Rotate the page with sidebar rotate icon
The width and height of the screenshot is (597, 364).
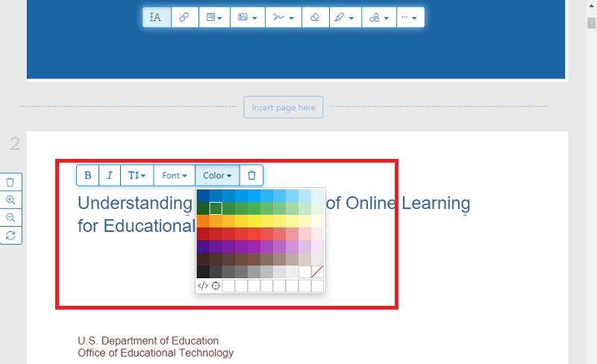point(10,235)
